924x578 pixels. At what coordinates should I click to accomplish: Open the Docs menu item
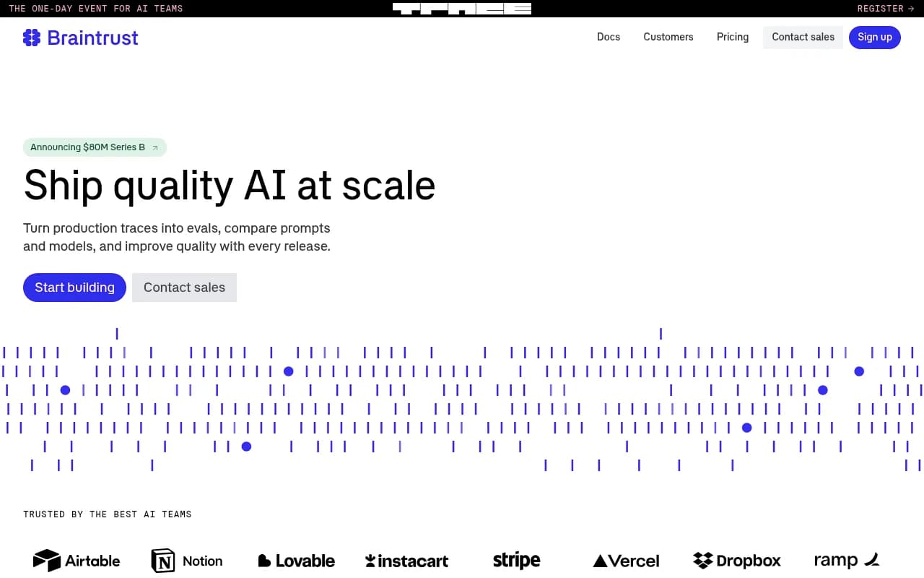tap(608, 37)
